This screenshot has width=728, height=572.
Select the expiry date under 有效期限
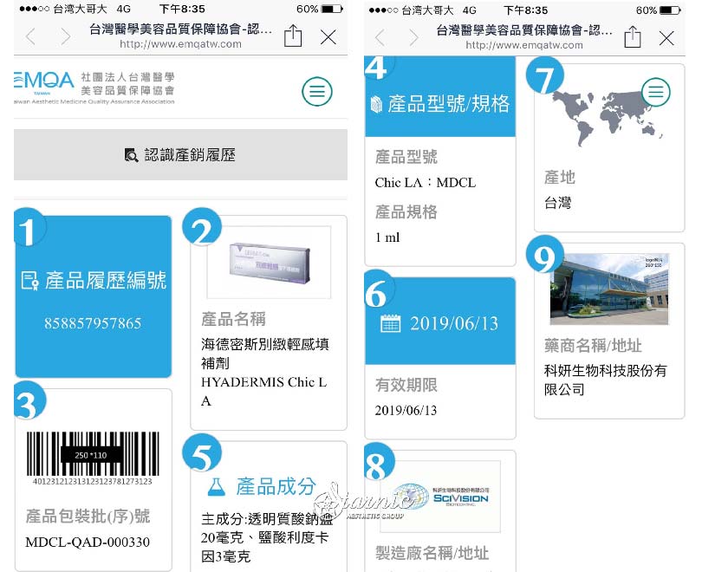406,410
